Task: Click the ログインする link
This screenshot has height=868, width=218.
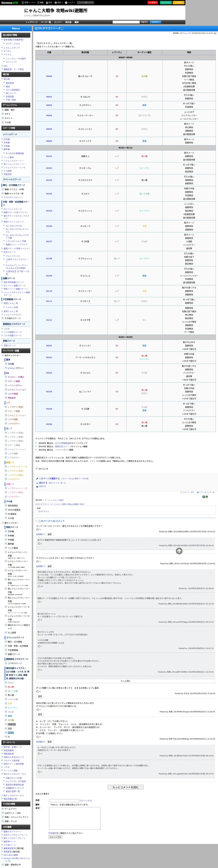Action: click(86, 801)
